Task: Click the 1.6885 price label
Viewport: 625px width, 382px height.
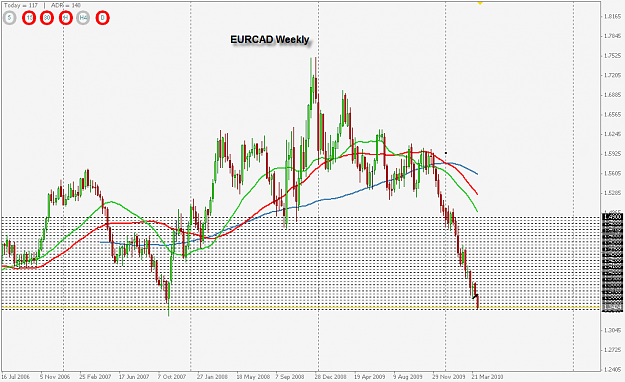Action: [x=613, y=95]
